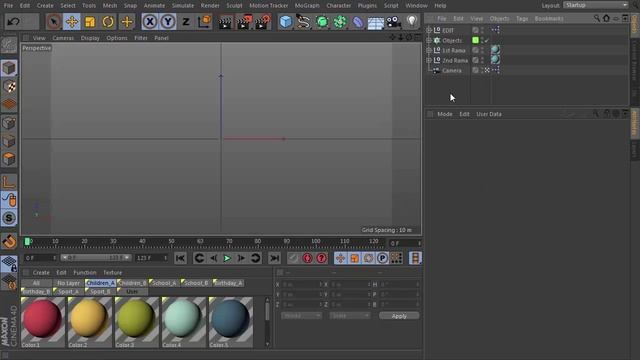Screen dimensions: 640x360
Task: Click the 1st Rama material tag
Action: click(x=496, y=50)
